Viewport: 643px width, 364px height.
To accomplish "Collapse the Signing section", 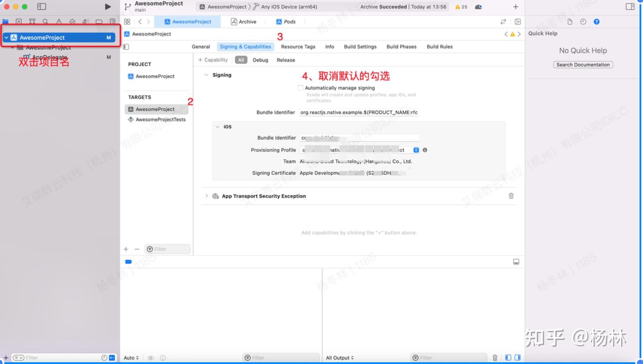I will click(x=206, y=75).
